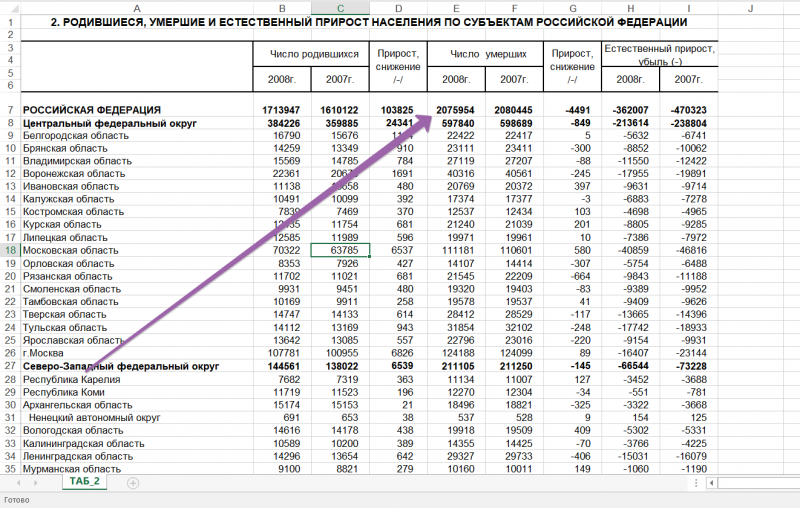Select the 'г.Москва' cell

137,353
